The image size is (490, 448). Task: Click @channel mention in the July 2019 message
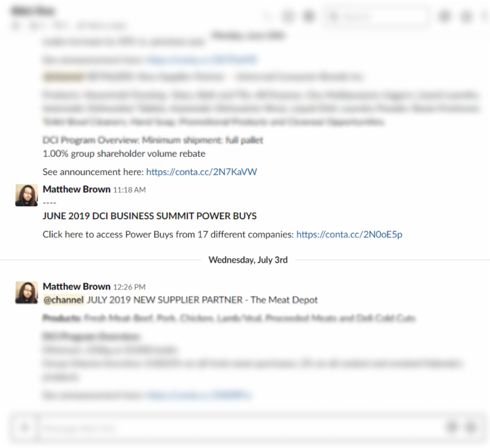64,300
